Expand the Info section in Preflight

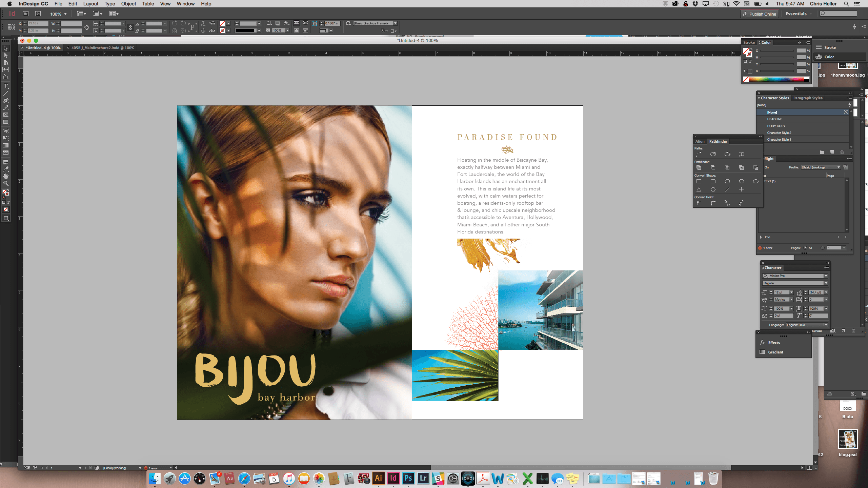point(761,237)
